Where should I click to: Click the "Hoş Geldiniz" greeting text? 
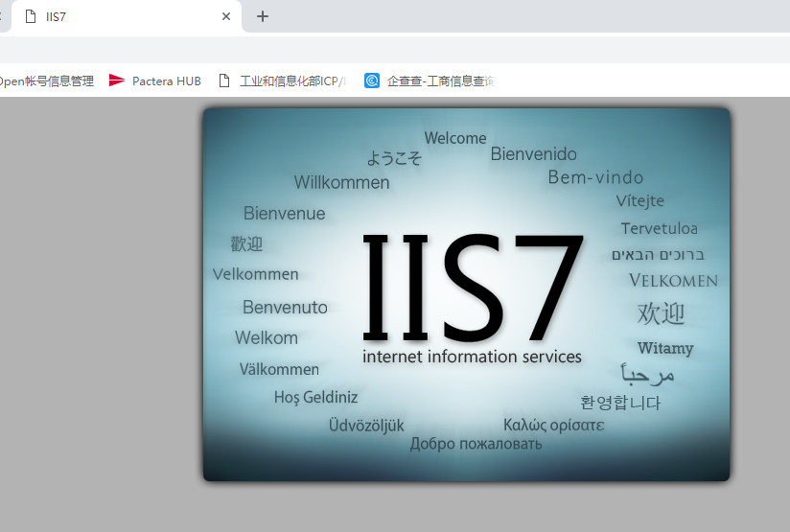(x=315, y=397)
